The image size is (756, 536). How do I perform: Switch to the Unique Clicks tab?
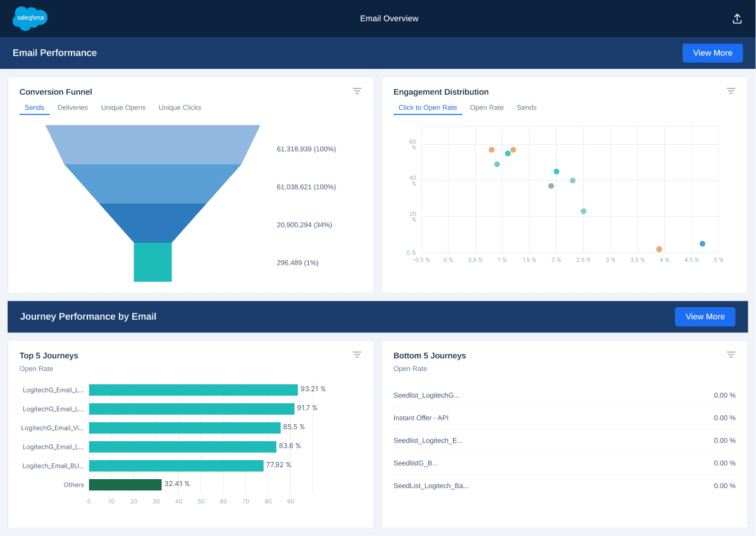(180, 107)
